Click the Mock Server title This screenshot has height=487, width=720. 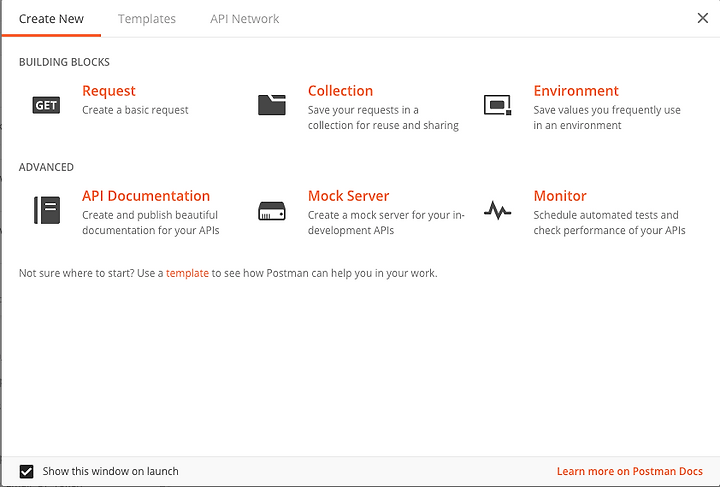coord(349,196)
